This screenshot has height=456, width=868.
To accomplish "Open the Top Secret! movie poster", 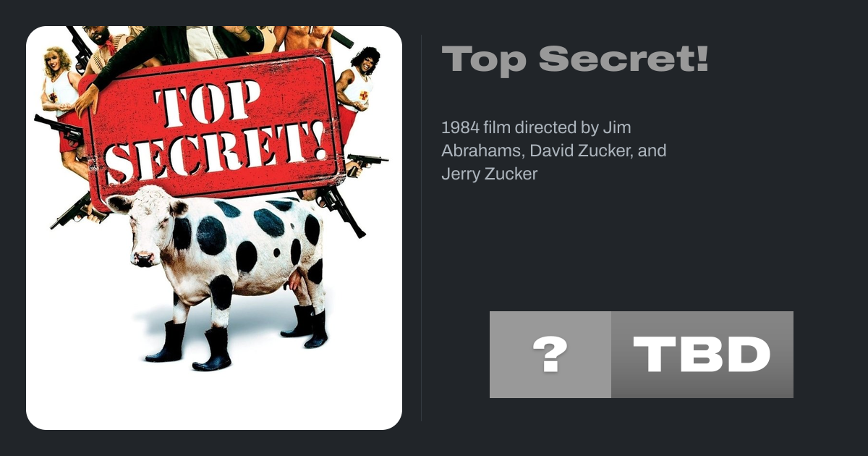I will tap(214, 228).
